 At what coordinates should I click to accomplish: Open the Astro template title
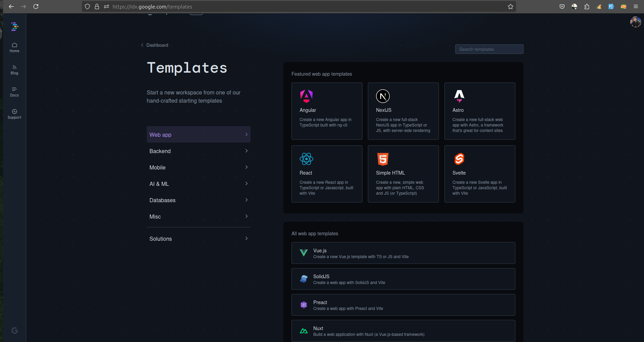458,110
